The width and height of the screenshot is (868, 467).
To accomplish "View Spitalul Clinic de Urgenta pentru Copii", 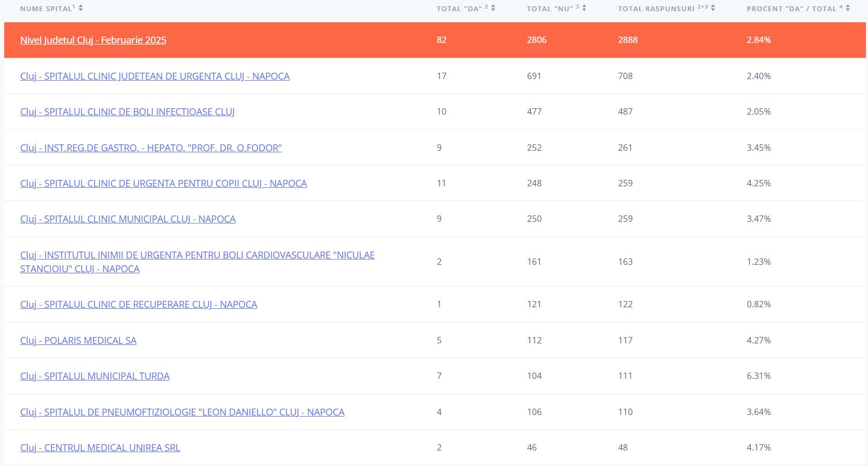I will pyautogui.click(x=163, y=184).
